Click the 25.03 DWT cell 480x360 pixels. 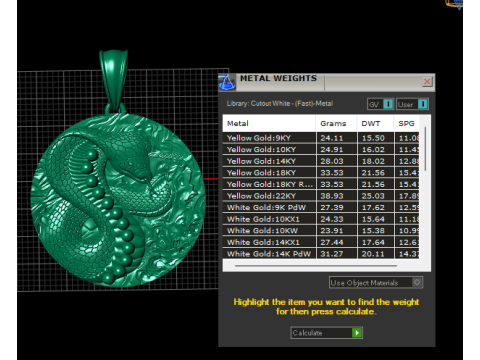[376, 196]
